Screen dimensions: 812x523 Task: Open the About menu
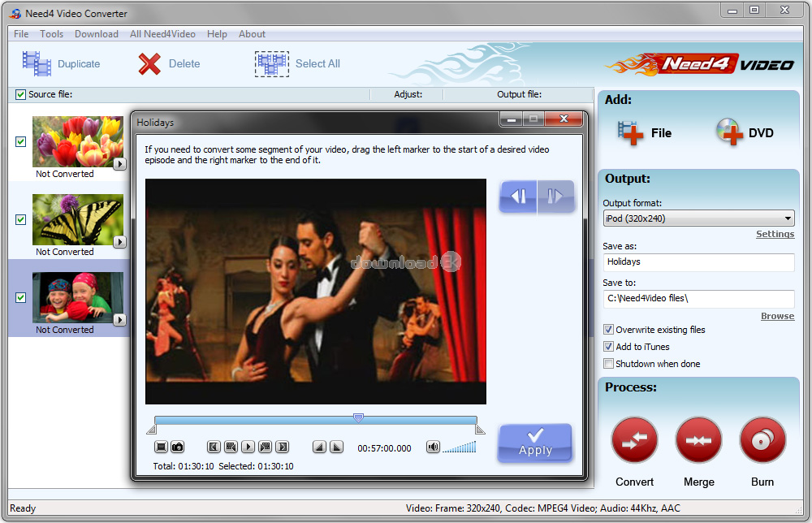253,34
